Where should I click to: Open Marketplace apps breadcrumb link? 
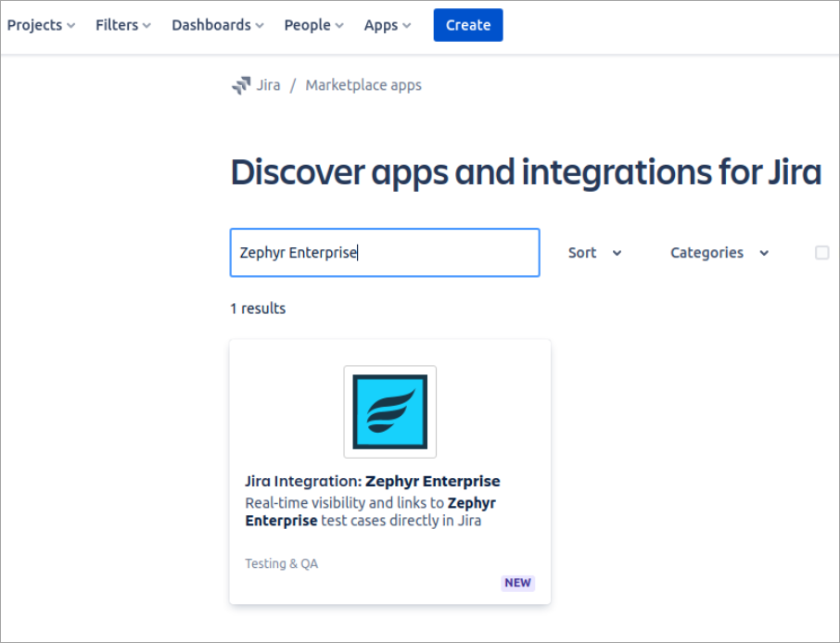coord(363,85)
